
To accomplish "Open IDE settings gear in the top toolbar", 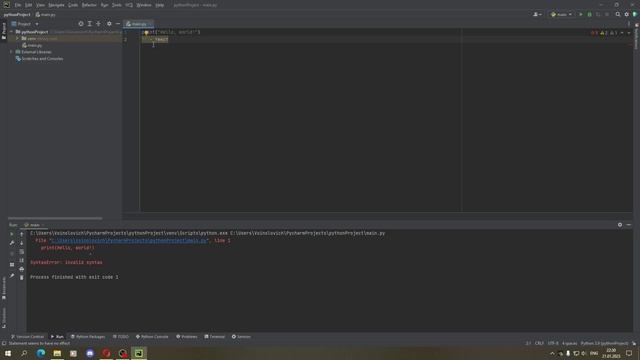I will [x=627, y=15].
